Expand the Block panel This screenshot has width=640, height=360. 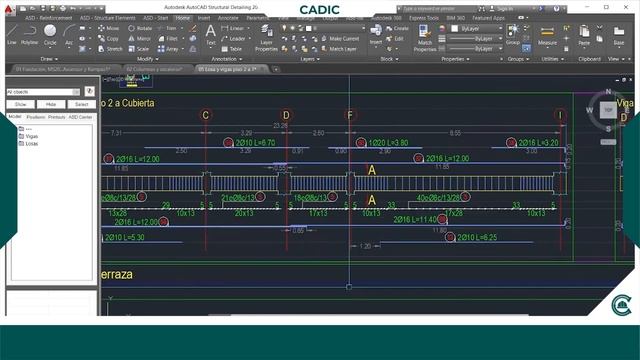[x=389, y=59]
